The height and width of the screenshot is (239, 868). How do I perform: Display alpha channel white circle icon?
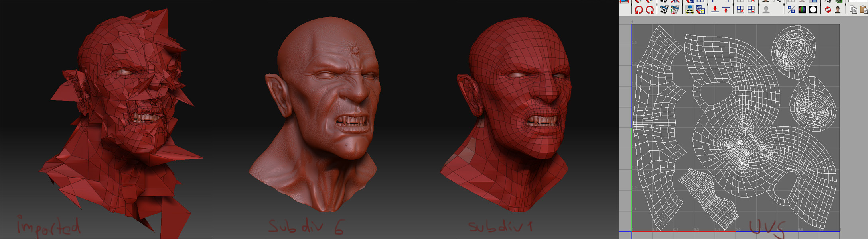click(x=813, y=10)
